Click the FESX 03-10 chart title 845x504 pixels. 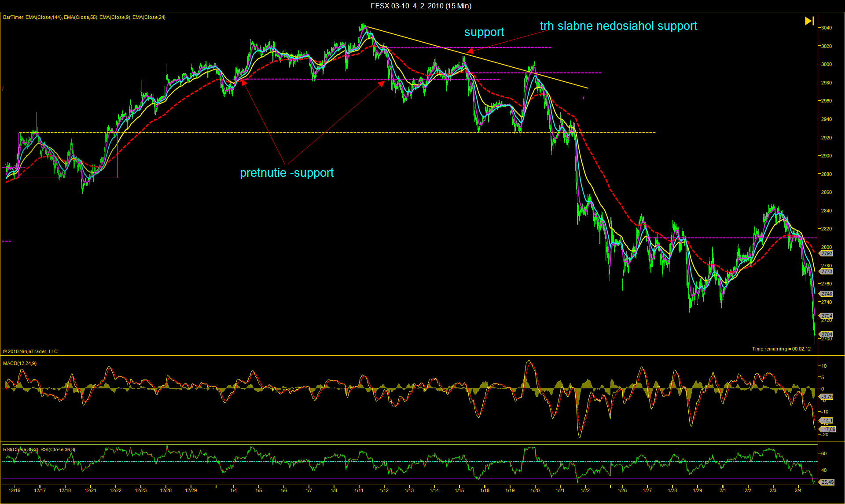tap(421, 6)
